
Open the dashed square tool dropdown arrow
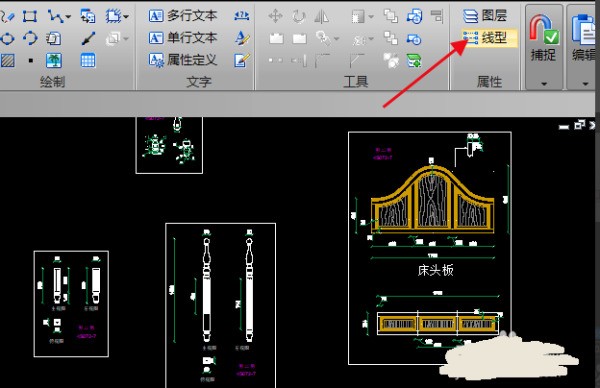pyautogui.click(x=371, y=17)
